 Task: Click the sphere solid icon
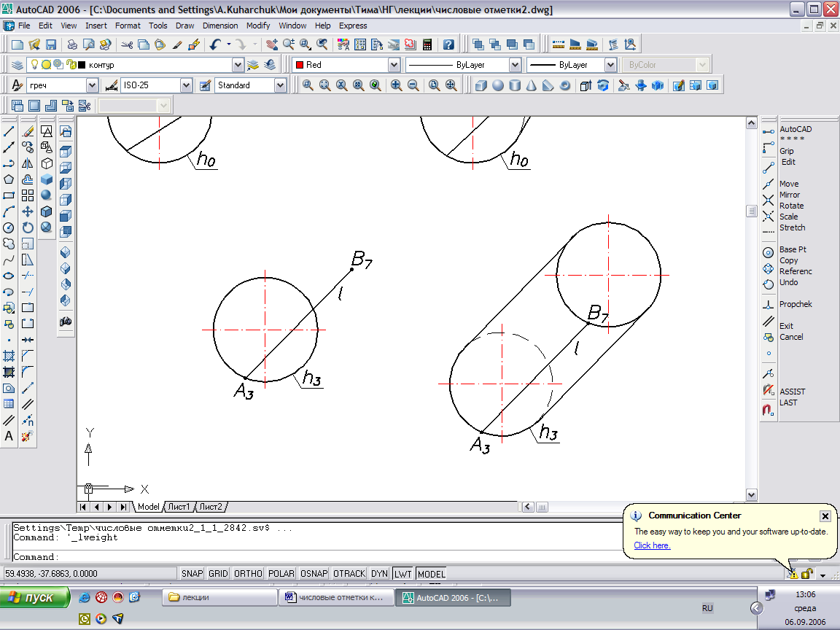pyautogui.click(x=498, y=85)
